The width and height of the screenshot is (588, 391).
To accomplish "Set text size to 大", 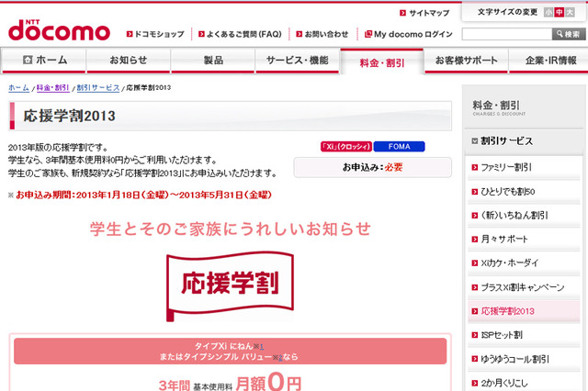I will (570, 12).
